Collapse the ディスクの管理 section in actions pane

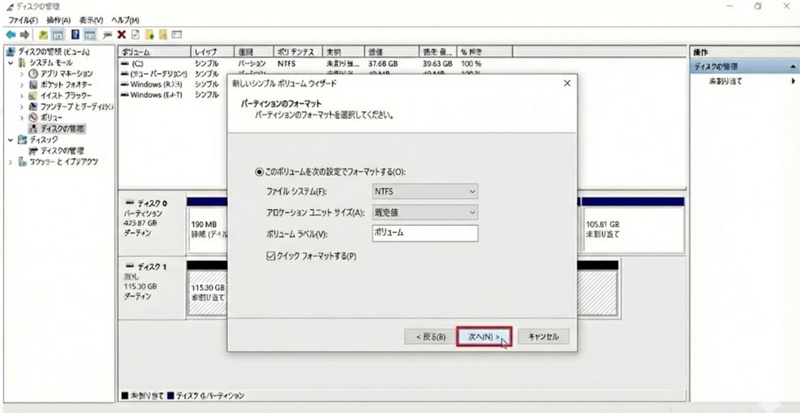pyautogui.click(x=793, y=67)
